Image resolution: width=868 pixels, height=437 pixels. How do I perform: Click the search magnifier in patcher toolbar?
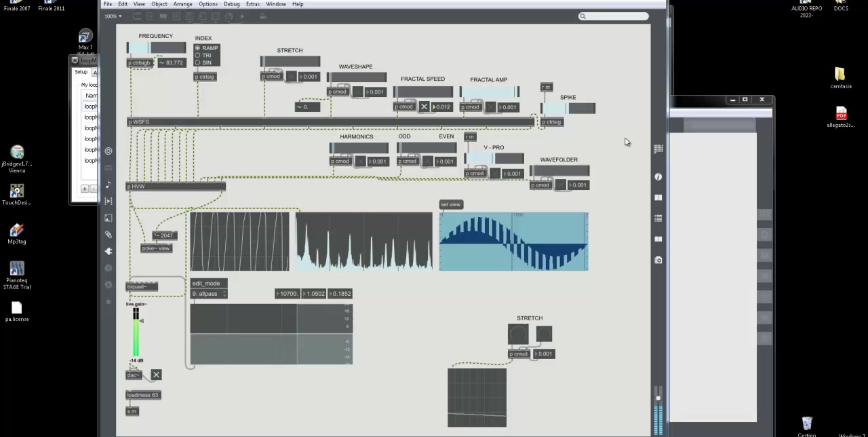point(583,16)
